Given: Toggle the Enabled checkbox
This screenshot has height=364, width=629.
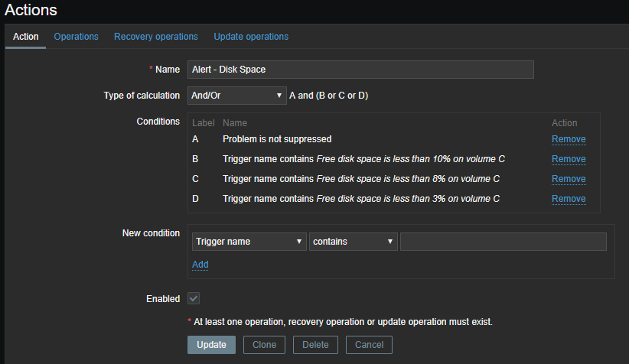Looking at the screenshot, I should [x=194, y=298].
